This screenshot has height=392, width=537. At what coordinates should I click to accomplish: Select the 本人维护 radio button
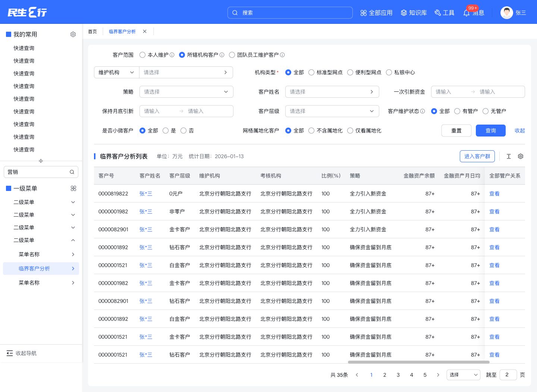142,55
